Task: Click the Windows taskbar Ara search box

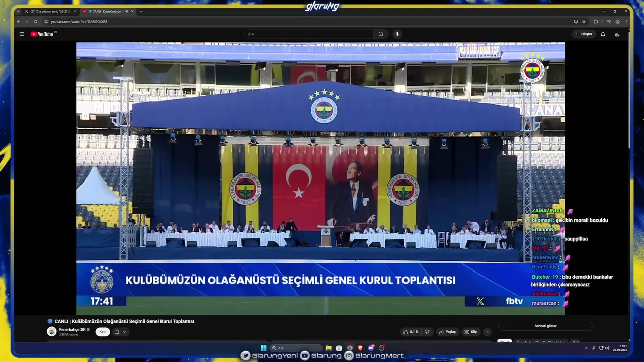Action: pos(295,348)
